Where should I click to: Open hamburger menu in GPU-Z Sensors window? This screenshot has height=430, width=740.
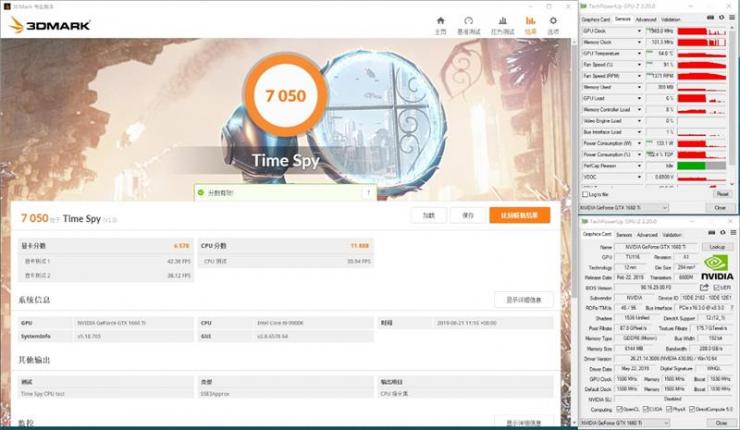[x=732, y=18]
